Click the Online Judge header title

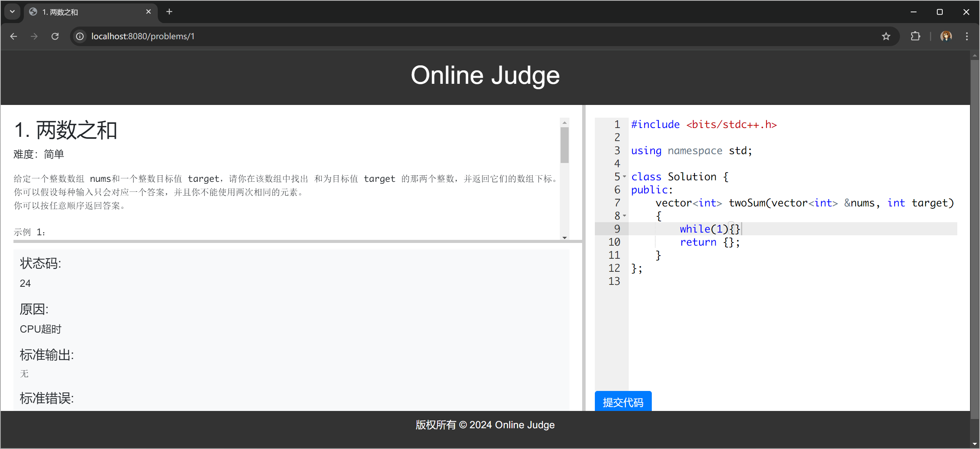pos(485,75)
